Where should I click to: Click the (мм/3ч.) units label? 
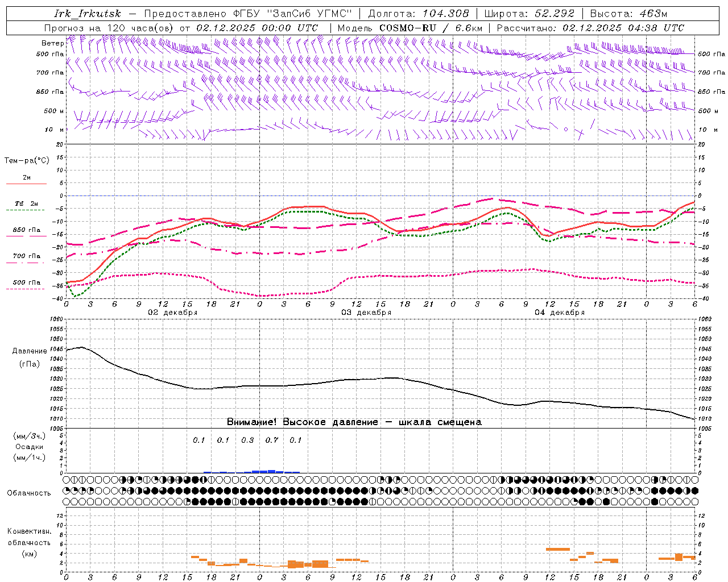coord(30,436)
